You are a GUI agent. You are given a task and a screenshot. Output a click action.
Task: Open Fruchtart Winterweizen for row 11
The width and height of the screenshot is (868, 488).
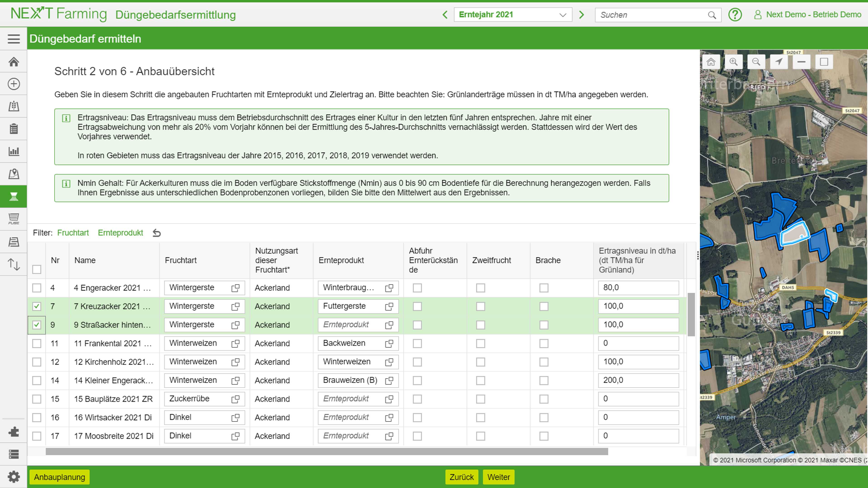[x=204, y=343]
